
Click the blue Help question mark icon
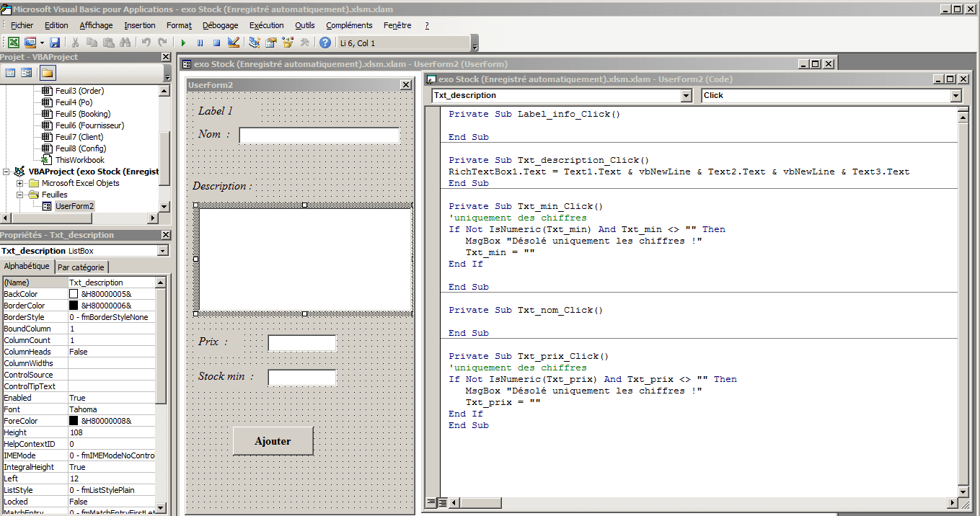pos(325,43)
